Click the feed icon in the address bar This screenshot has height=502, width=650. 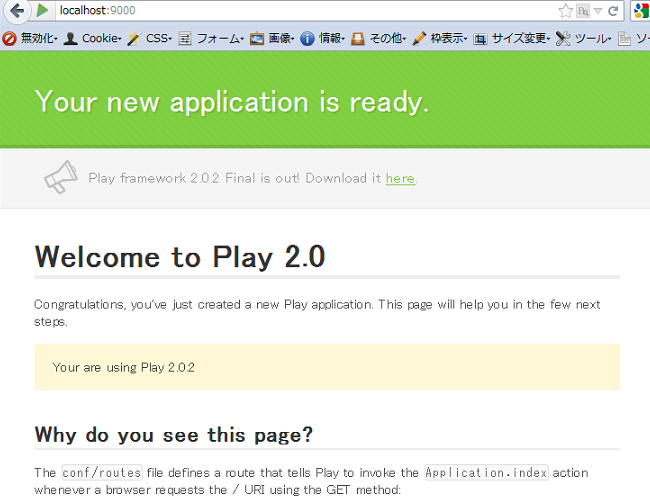tap(583, 11)
